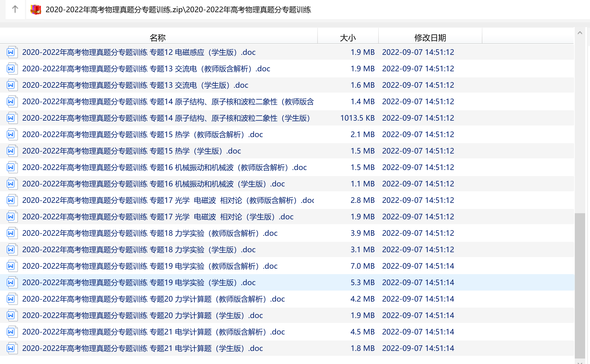Click Word icon of 专题12 电磁感应 学生版 file
The width and height of the screenshot is (590, 364).
pyautogui.click(x=11, y=52)
